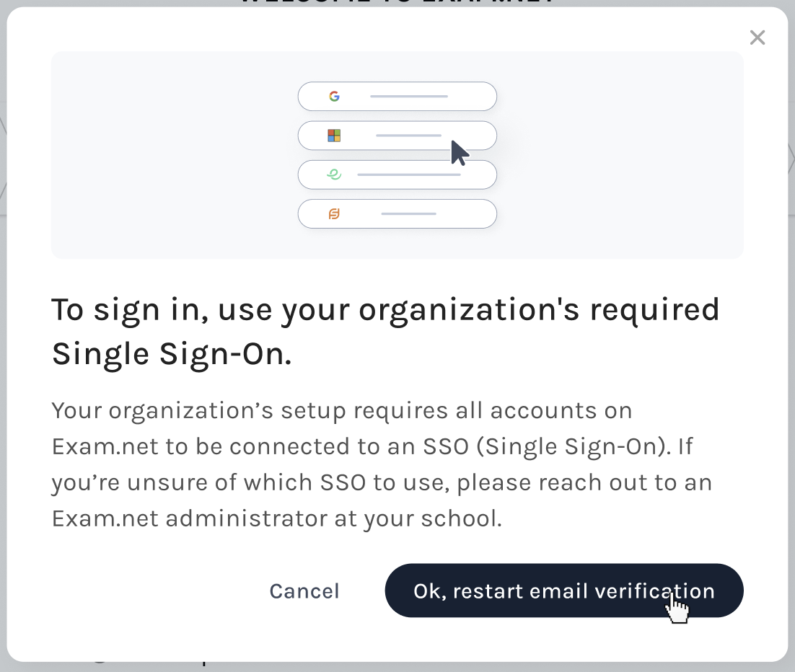The width and height of the screenshot is (795, 672).
Task: Click the dark arrow cursor graphic
Action: click(460, 153)
